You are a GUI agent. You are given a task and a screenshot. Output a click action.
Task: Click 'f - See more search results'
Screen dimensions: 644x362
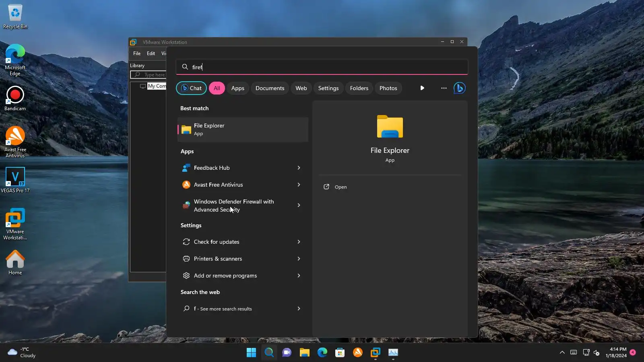pyautogui.click(x=235, y=309)
